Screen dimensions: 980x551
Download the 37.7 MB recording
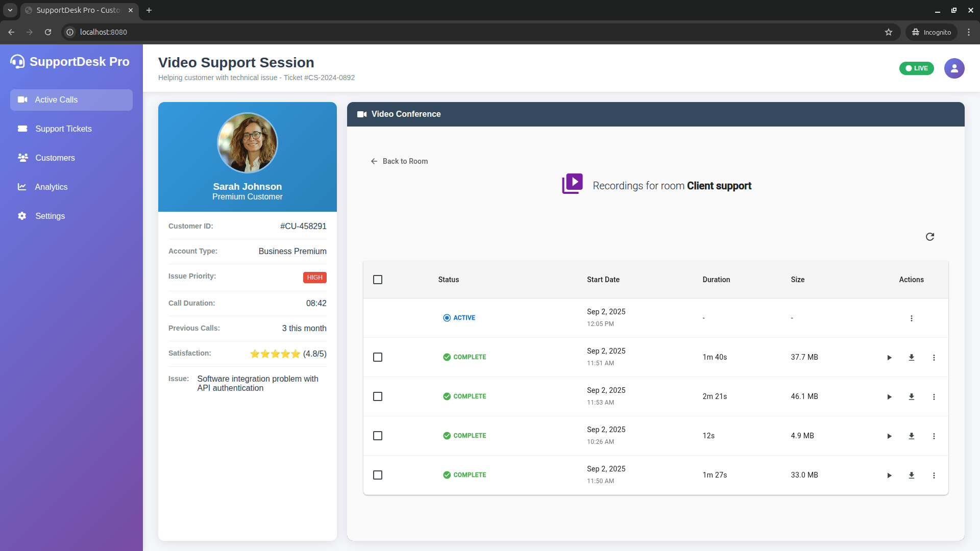(x=912, y=358)
